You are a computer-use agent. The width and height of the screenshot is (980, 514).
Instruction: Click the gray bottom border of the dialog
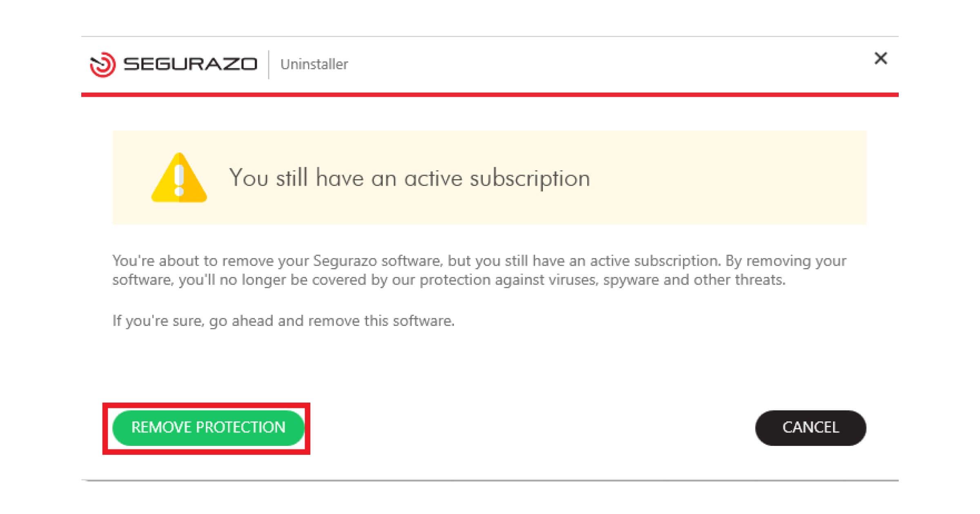click(490, 480)
